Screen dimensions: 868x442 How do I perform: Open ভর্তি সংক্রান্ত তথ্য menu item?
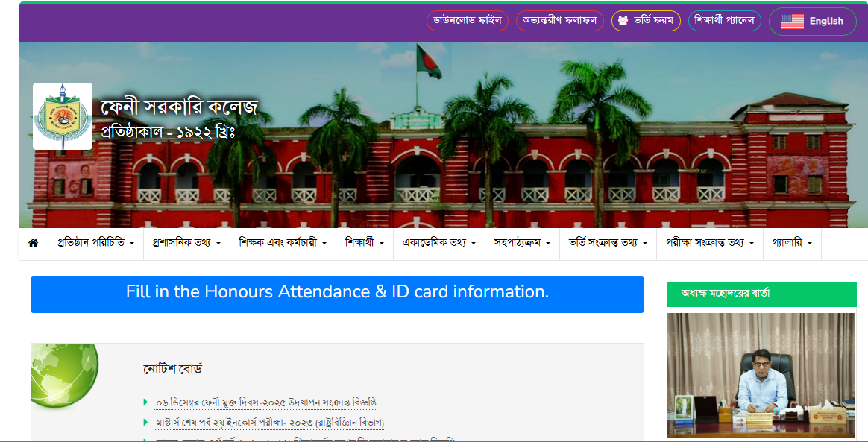click(608, 243)
